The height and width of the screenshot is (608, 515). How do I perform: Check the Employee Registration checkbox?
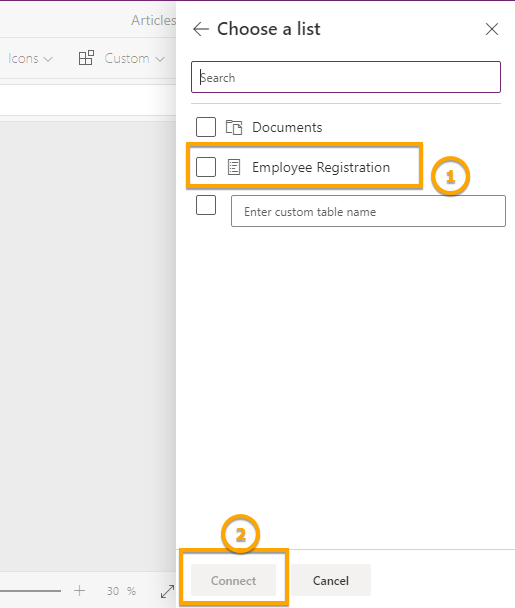click(x=206, y=167)
